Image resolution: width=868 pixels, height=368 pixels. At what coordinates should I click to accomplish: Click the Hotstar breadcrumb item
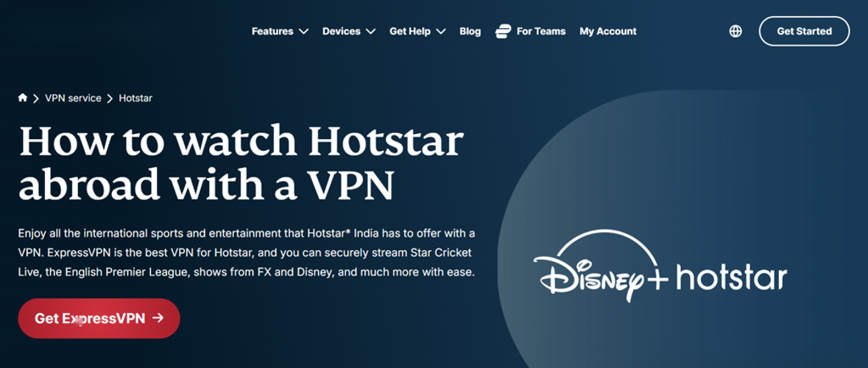coord(135,98)
